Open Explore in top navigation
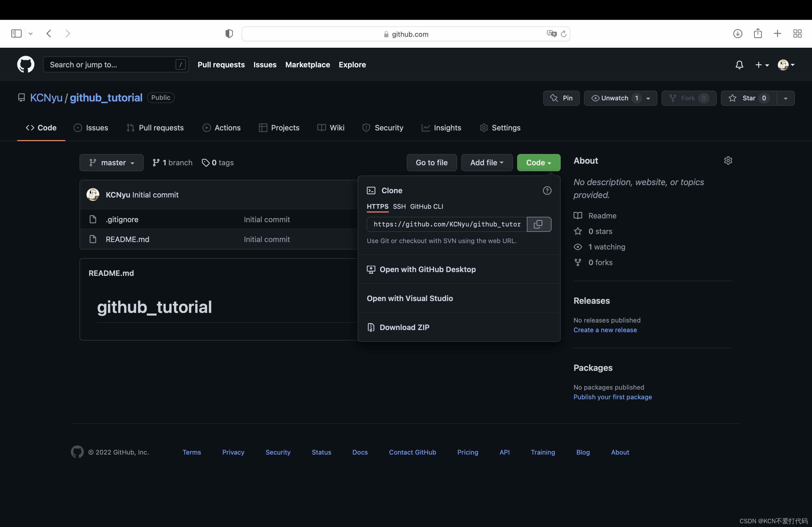Image resolution: width=812 pixels, height=527 pixels. point(352,65)
